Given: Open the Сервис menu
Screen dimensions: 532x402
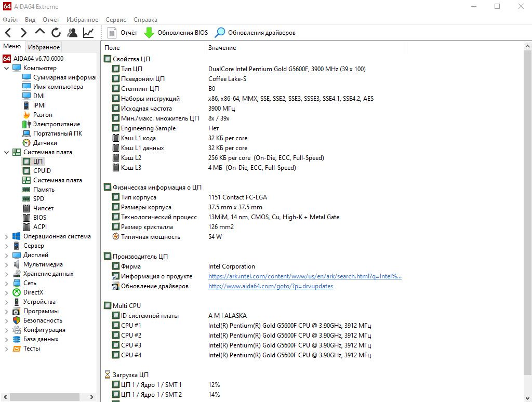Looking at the screenshot, I should coord(116,20).
